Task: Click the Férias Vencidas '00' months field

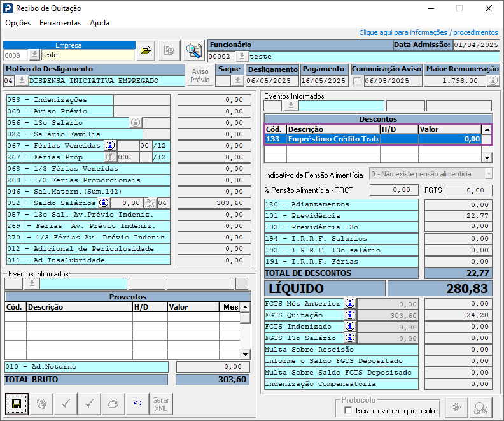Action: point(144,146)
